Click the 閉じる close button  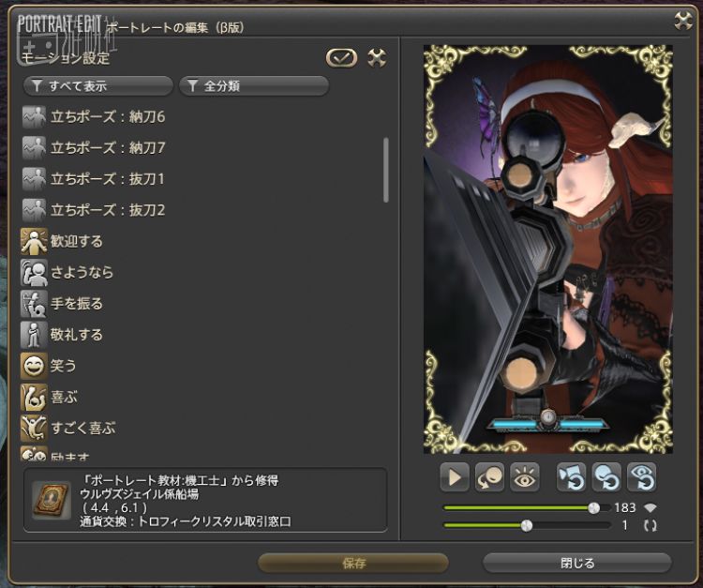(577, 563)
